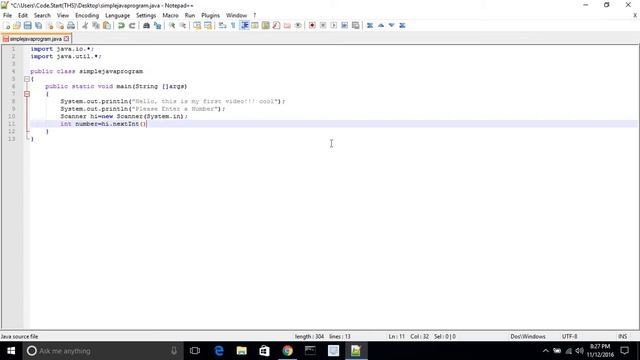Collapse the class block fold marker on line 5
The image size is (640, 360).
coord(27,79)
